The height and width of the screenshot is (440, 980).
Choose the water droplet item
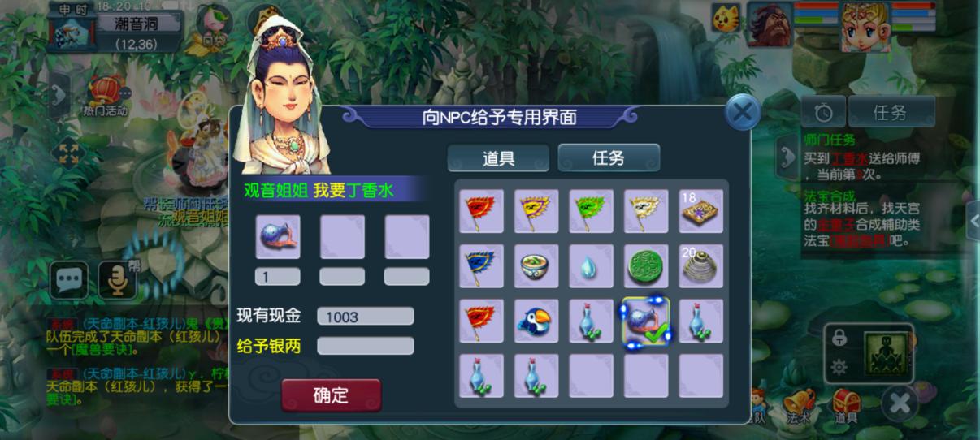coord(591,266)
